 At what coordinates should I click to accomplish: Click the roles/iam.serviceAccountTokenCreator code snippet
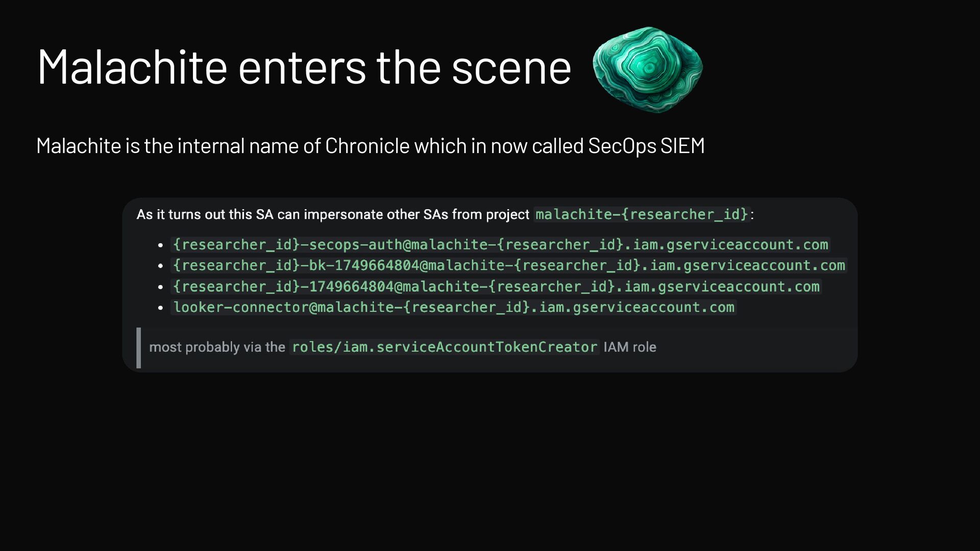click(444, 347)
